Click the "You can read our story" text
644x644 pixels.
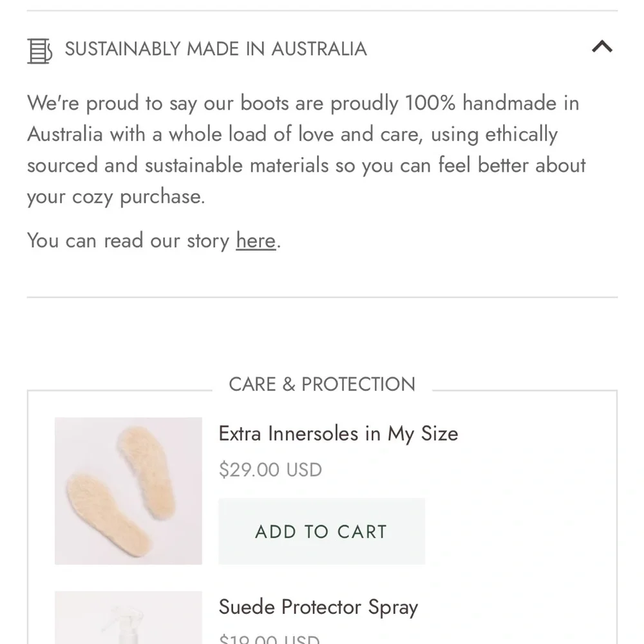pos(129,240)
